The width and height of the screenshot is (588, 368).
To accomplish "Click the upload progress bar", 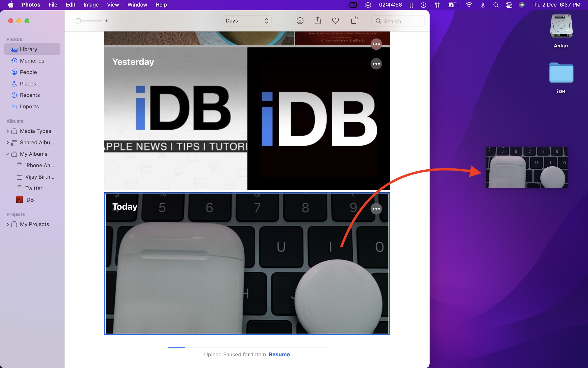I will (247, 347).
